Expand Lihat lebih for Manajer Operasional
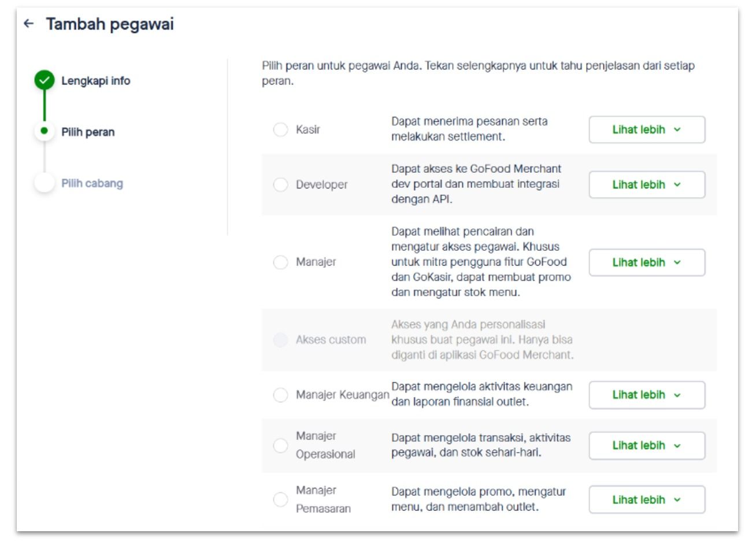756x541 pixels. click(x=647, y=446)
